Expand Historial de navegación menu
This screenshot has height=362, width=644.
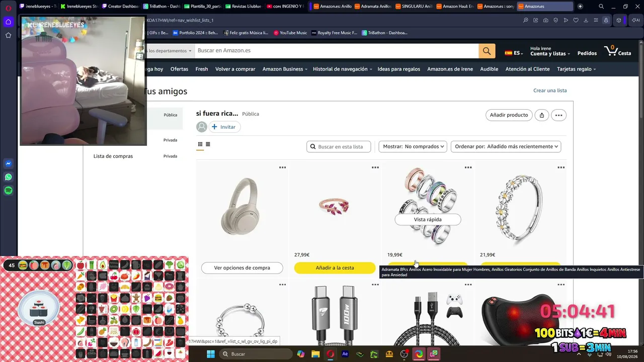tap(342, 69)
